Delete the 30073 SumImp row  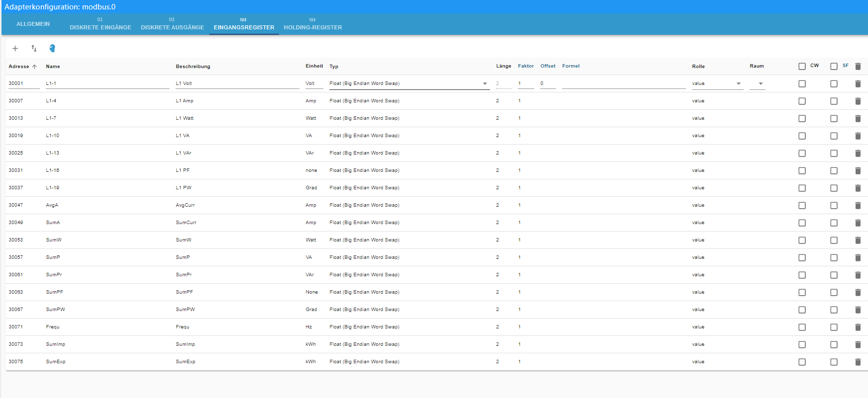click(x=858, y=344)
